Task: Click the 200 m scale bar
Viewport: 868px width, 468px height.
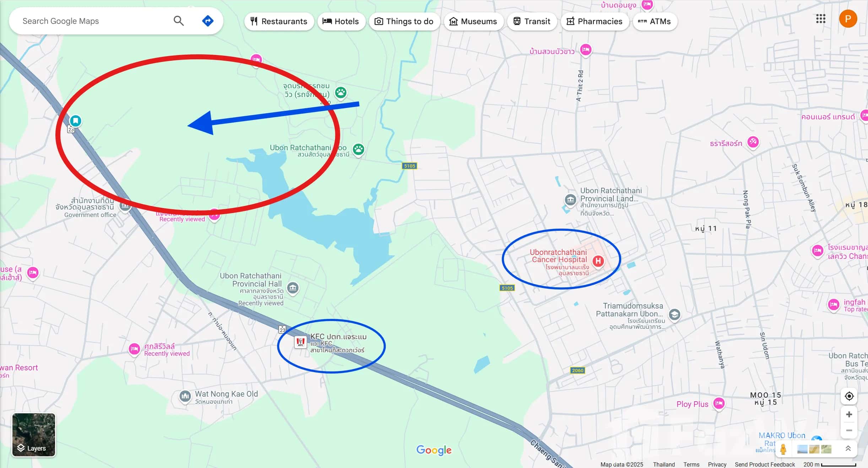Action: (x=830, y=464)
